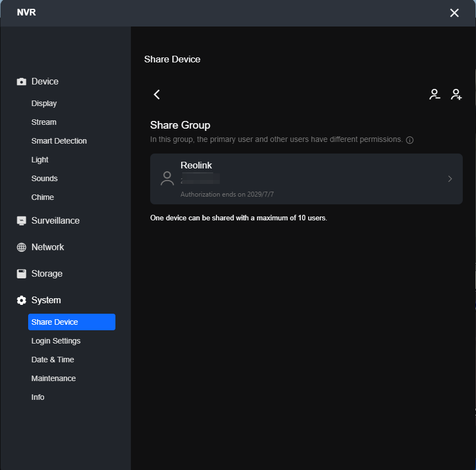Click the remove user icon
The image size is (476, 470).
435,94
